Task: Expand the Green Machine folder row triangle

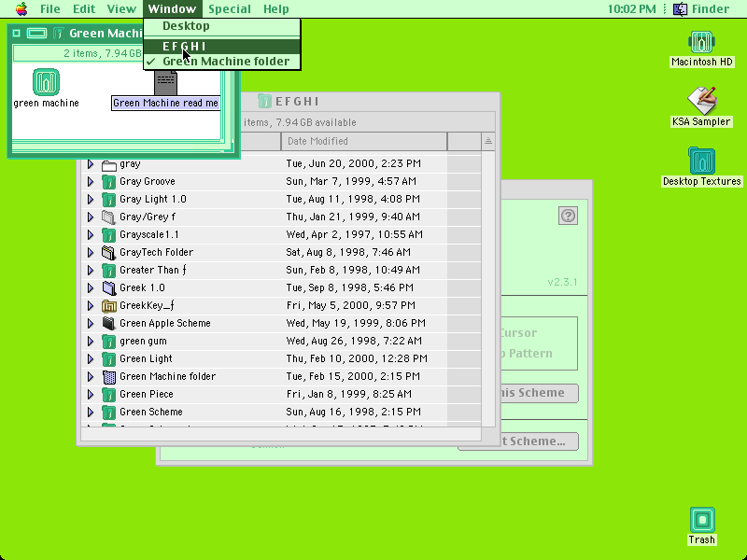Action: 90,377
